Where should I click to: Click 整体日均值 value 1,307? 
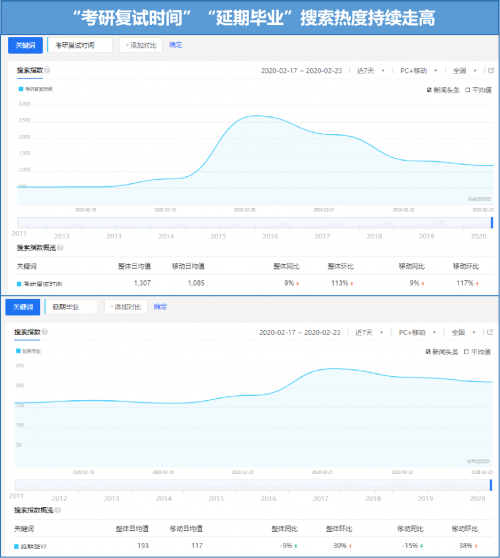point(142,283)
